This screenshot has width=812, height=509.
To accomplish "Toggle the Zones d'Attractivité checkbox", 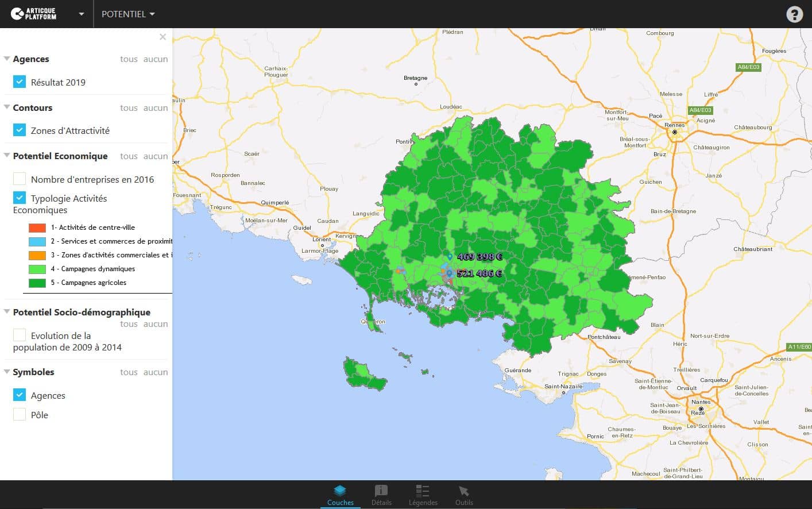I will click(x=20, y=130).
